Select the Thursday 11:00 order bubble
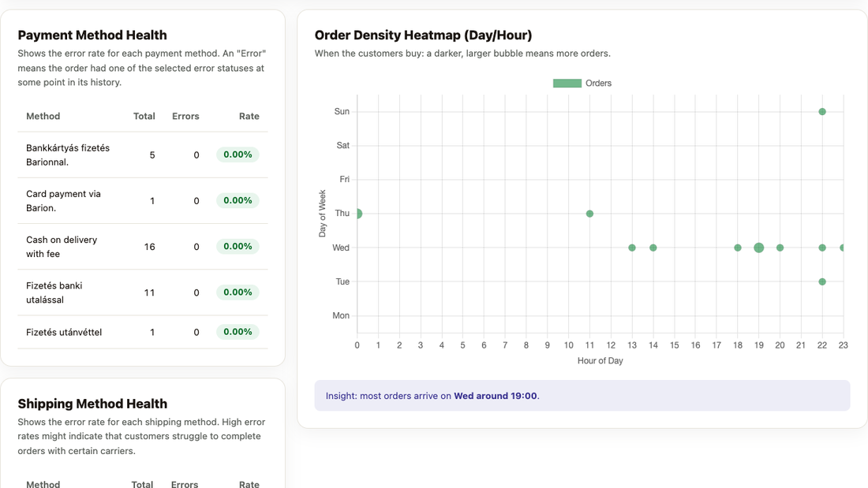 pyautogui.click(x=589, y=214)
